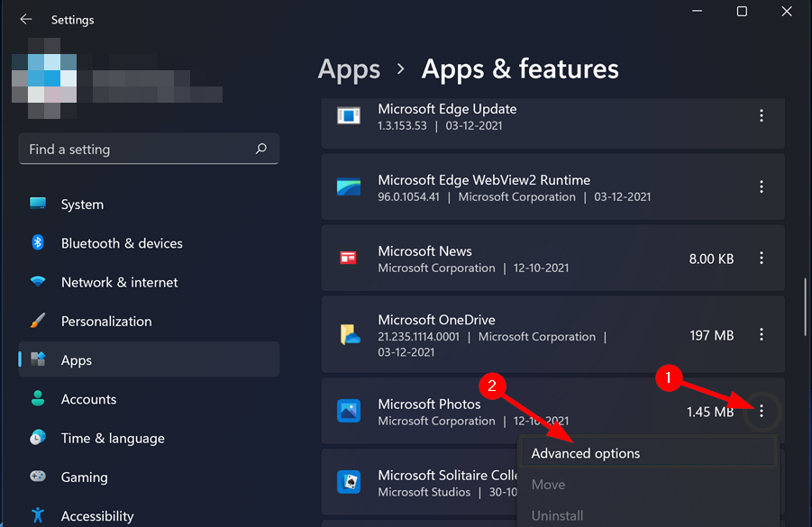The width and height of the screenshot is (812, 527).
Task: Choose Uninstall from the open menu
Action: [x=557, y=514]
